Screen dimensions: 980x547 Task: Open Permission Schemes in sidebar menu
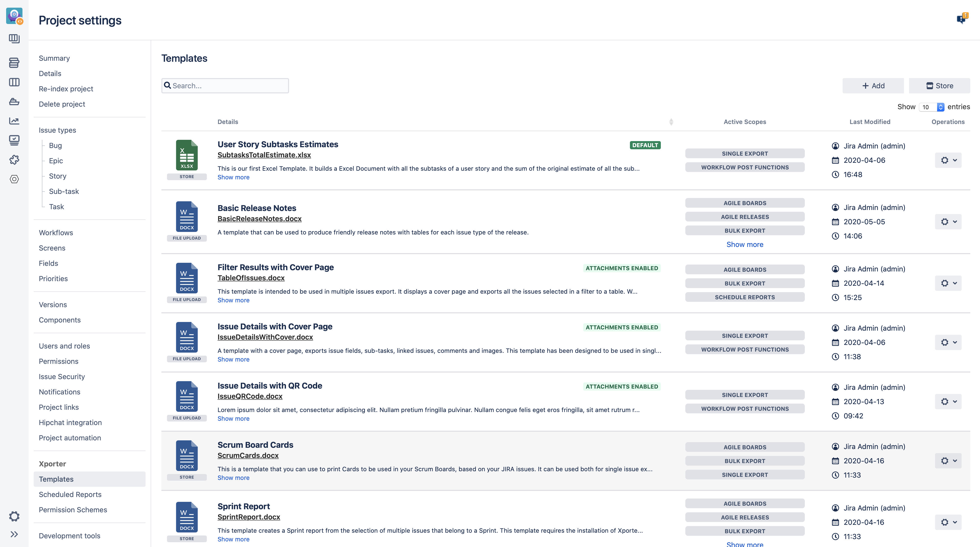coord(73,509)
